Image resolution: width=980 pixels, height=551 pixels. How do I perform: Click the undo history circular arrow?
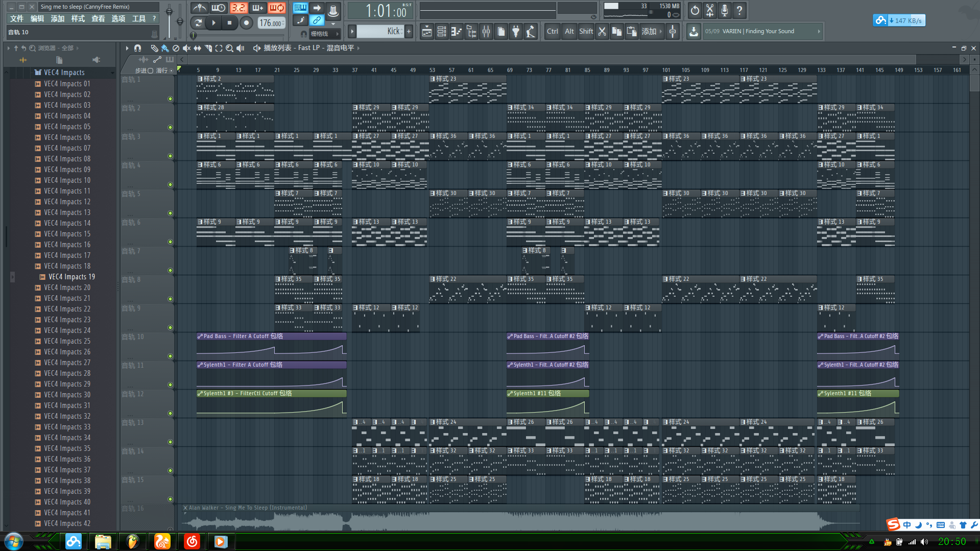point(695,10)
